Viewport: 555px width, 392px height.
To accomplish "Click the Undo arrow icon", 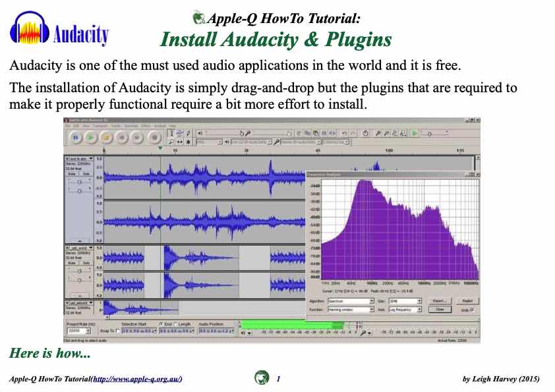I will [345, 133].
